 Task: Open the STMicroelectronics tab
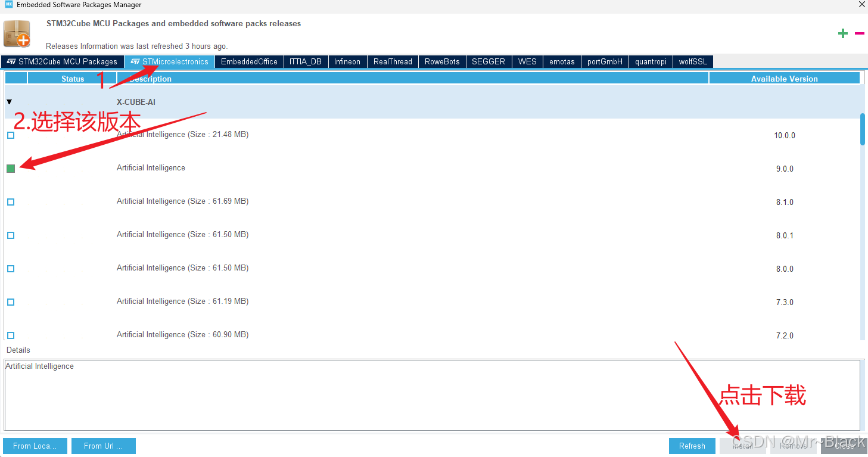tap(170, 61)
